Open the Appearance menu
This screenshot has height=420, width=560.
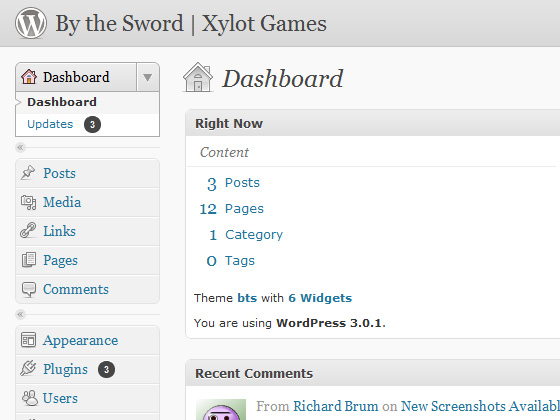pos(88,340)
